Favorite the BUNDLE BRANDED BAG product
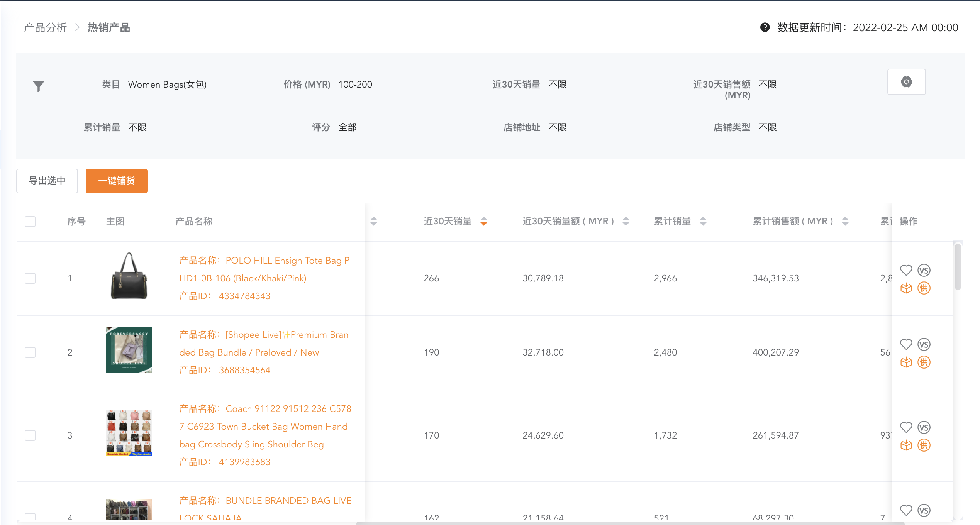980x525 pixels. click(906, 510)
